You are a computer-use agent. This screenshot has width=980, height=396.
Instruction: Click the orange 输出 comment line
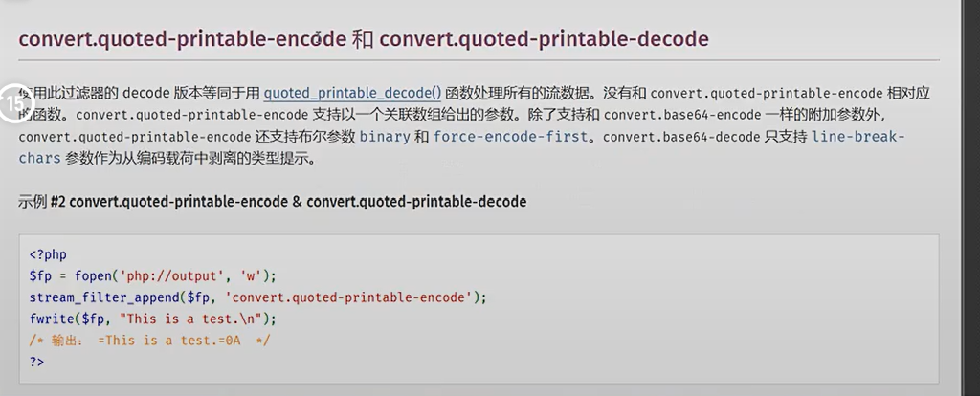coord(149,341)
